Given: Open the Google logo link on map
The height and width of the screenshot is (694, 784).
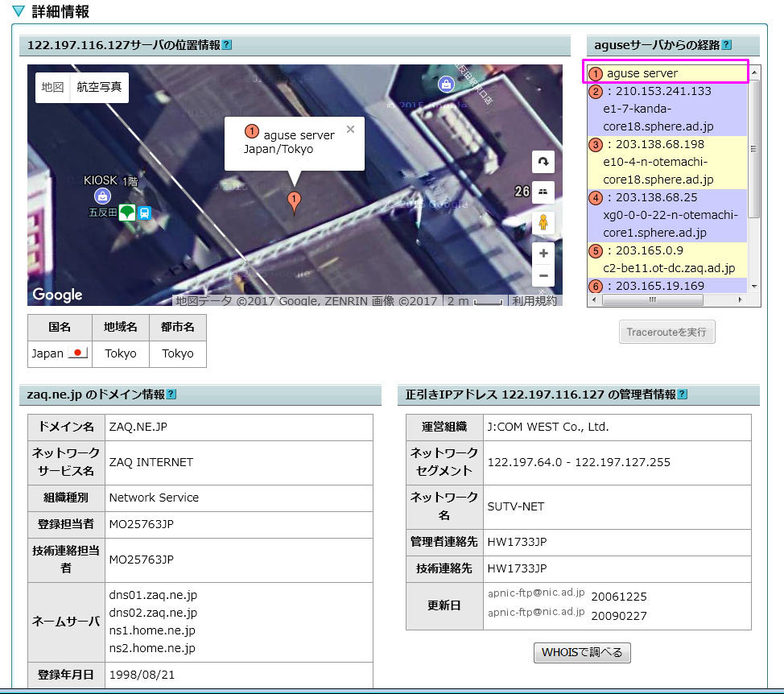Looking at the screenshot, I should click(x=57, y=295).
